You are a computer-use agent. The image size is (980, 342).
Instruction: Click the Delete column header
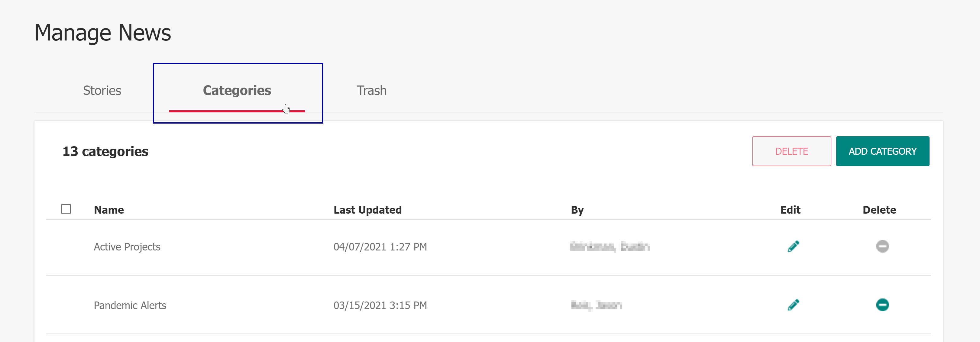pyautogui.click(x=879, y=210)
